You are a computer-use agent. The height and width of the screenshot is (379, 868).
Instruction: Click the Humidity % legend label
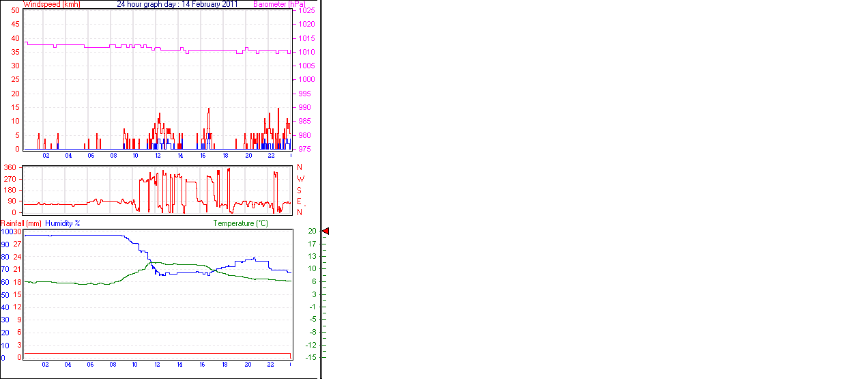click(63, 223)
